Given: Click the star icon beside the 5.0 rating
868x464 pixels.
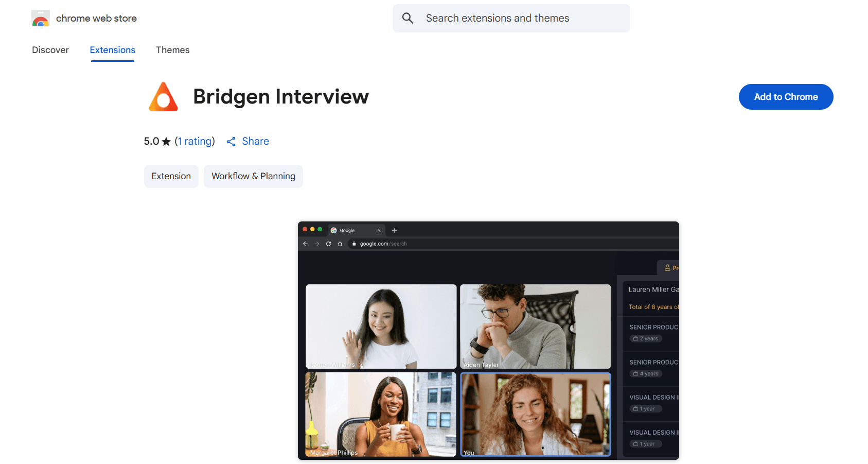Looking at the screenshot, I should (x=166, y=142).
